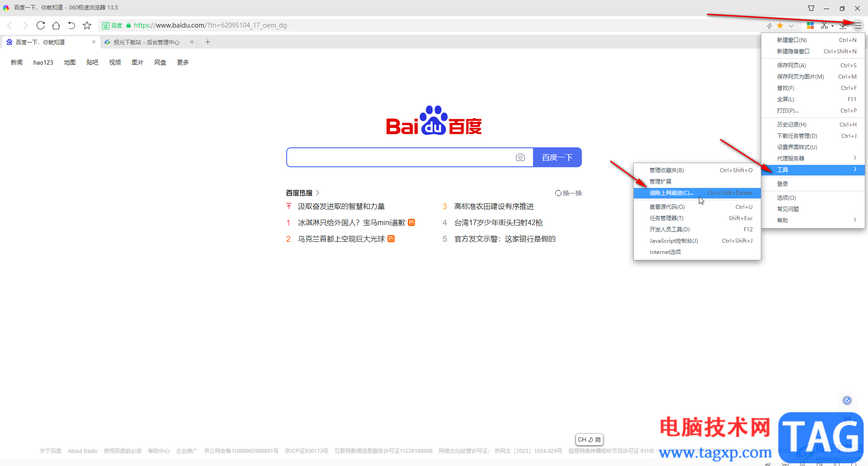This screenshot has height=466, width=868.
Task: Open hot search 官方发文示警：这家银行是假的
Action: pyautogui.click(x=505, y=239)
